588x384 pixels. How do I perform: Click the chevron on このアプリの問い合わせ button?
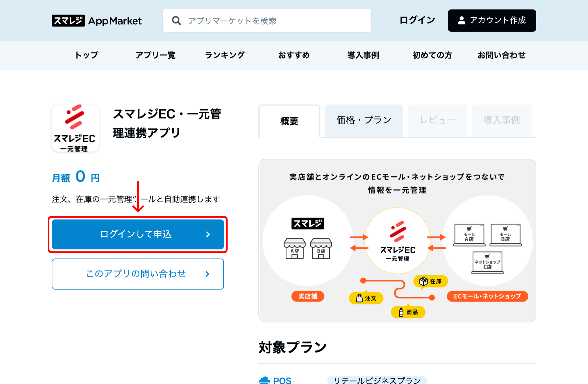207,274
